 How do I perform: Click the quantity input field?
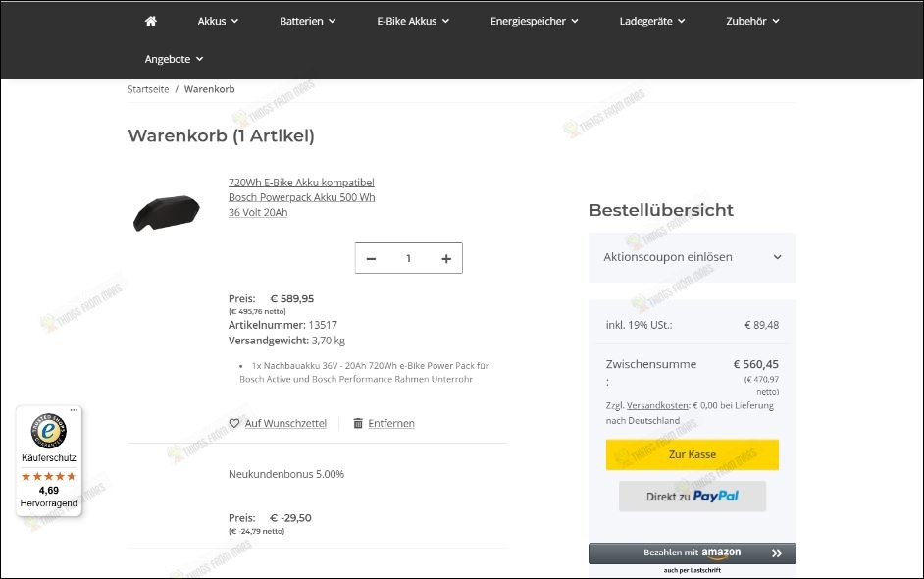[408, 258]
